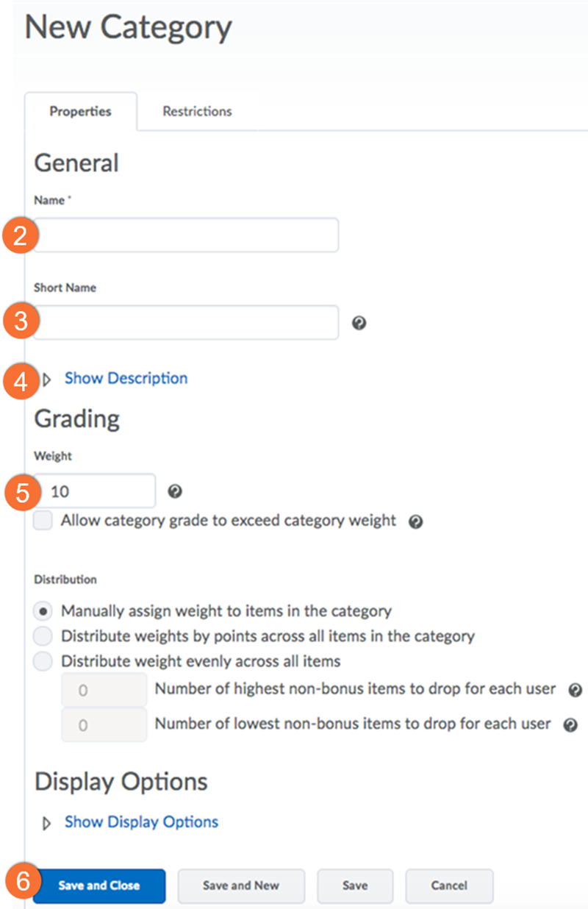The height and width of the screenshot is (909, 588).
Task: Expand the Show Description triangle
Action: [x=48, y=380]
